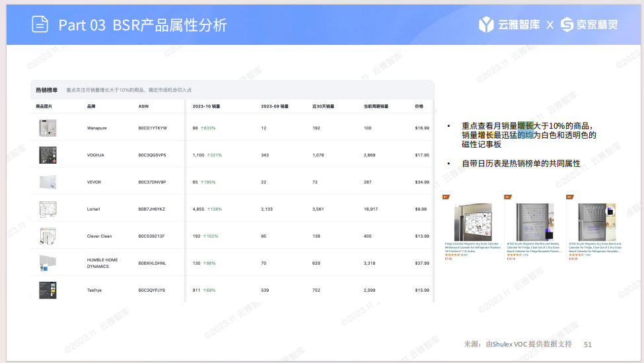Click the ↑86% growth value
The height and width of the screenshot is (363, 644).
coord(209,263)
